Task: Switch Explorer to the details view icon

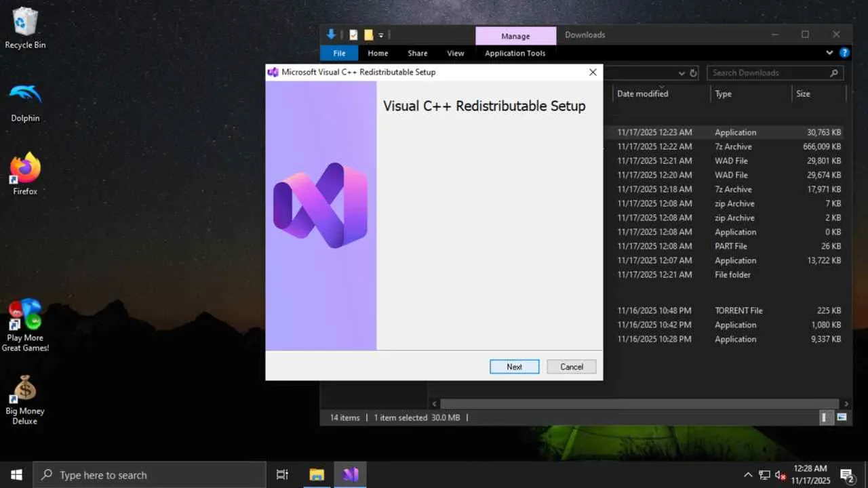Action: click(x=825, y=418)
